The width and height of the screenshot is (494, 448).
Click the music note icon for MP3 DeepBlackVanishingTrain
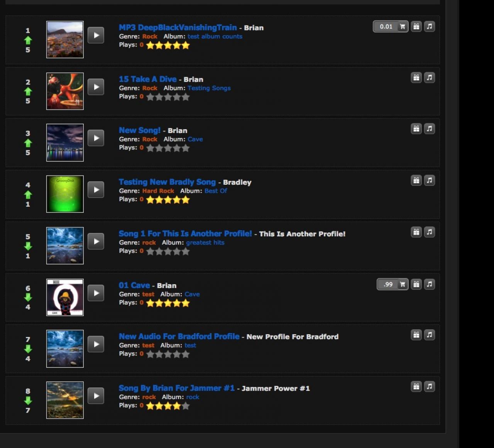pyautogui.click(x=430, y=27)
